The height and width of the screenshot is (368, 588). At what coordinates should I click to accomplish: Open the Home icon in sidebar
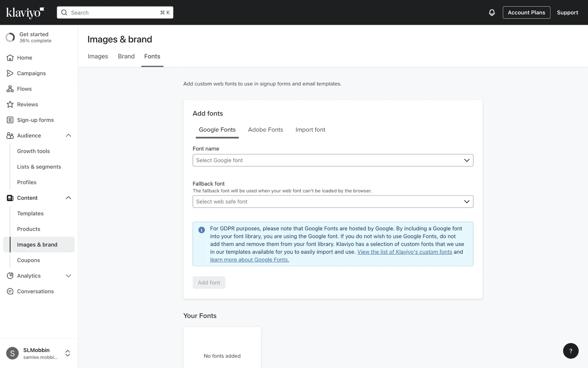point(10,58)
